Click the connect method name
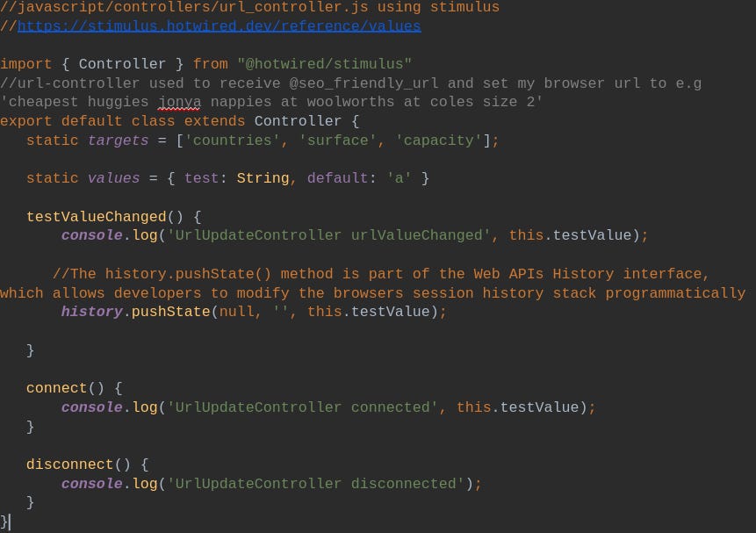 coord(56,388)
